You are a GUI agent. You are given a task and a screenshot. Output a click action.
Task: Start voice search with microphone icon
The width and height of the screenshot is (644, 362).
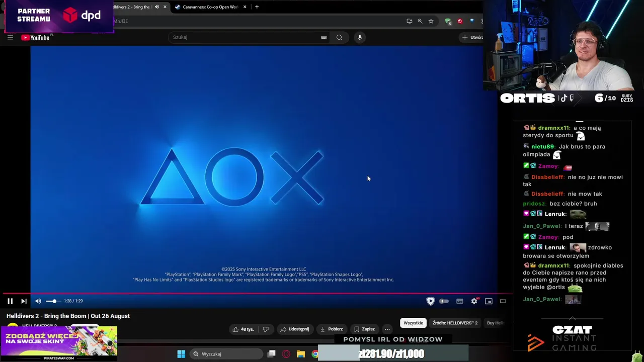(360, 37)
